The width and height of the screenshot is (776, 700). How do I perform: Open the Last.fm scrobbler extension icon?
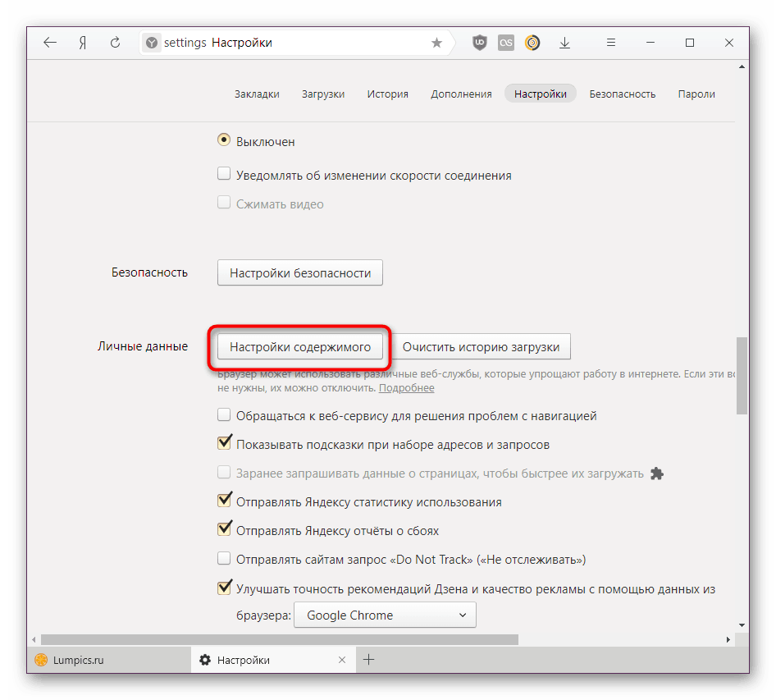coord(506,43)
